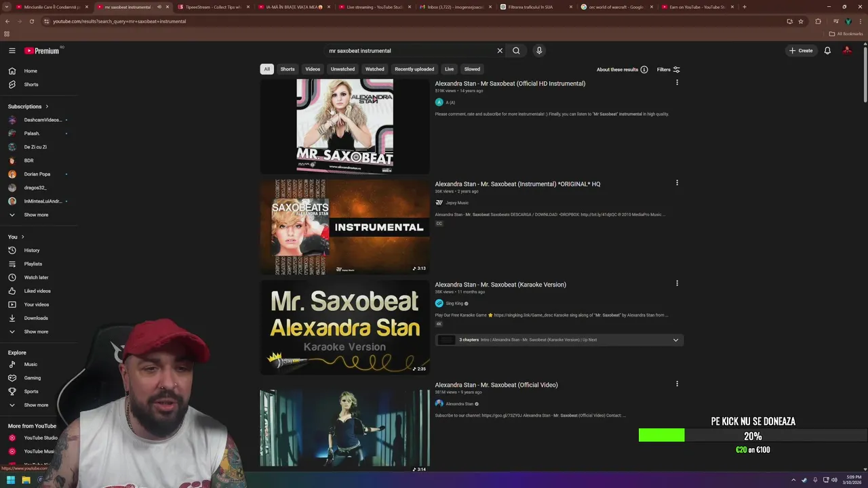The width and height of the screenshot is (868, 488).
Task: Open Mr Saxobeat Official HD Instrumental title
Action: pyautogui.click(x=510, y=83)
